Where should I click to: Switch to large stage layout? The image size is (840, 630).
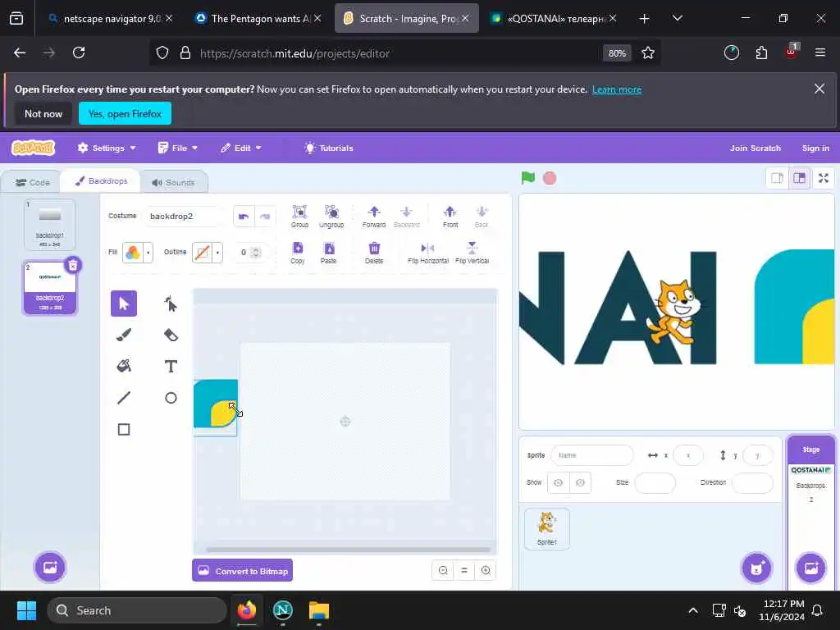(799, 178)
